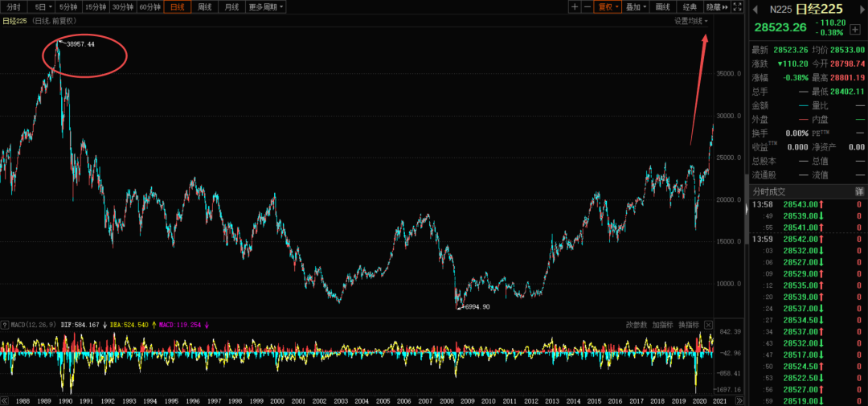Screen dimensions: 868x406
Task: Click 最高 value 28801.19
Action: tap(847, 77)
